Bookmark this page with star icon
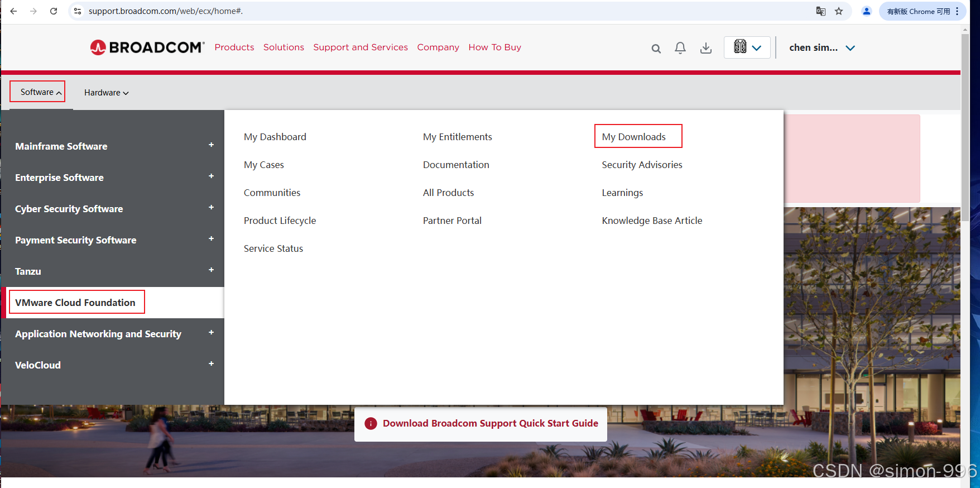 (839, 11)
